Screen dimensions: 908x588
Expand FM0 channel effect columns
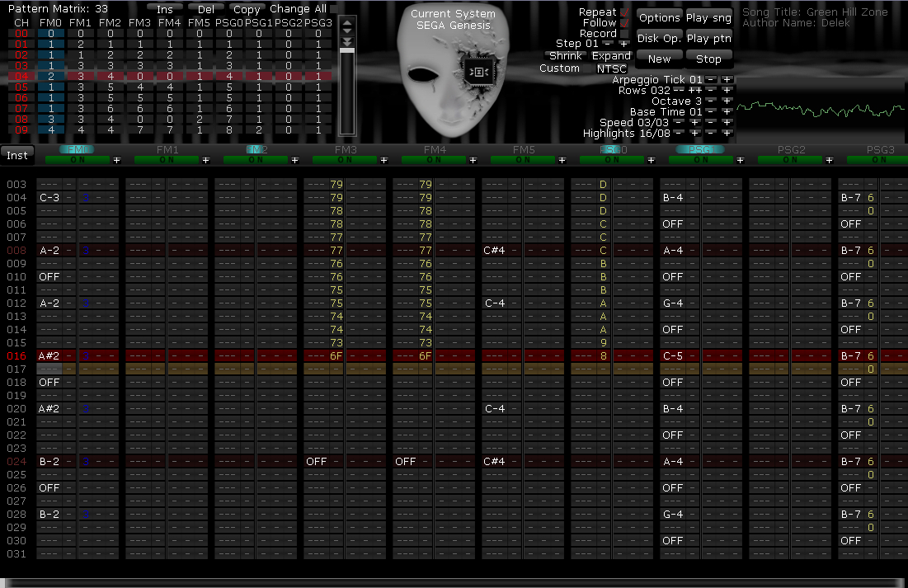click(116, 160)
